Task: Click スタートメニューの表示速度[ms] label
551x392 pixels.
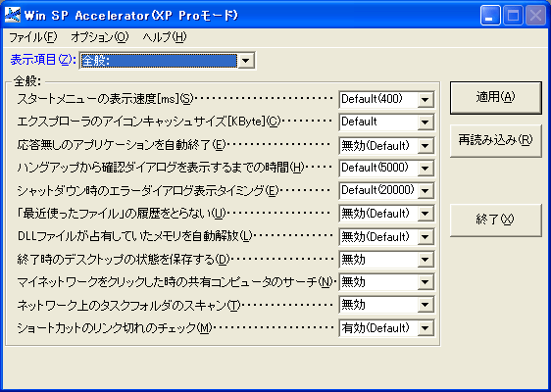Action: point(105,99)
